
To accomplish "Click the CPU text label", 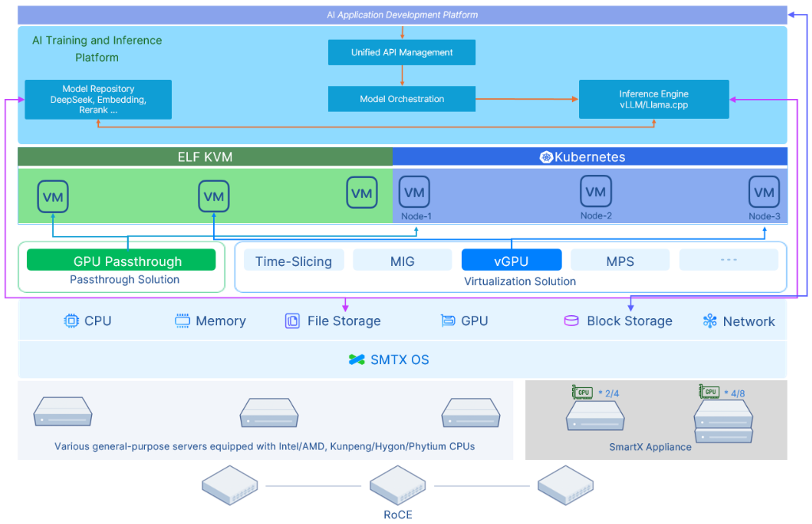I will (98, 321).
